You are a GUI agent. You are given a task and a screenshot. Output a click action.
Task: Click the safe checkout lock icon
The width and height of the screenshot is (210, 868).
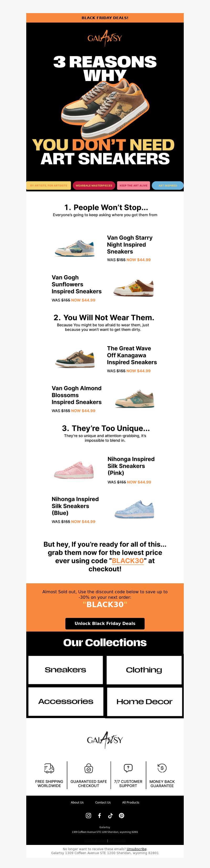[x=88, y=768]
